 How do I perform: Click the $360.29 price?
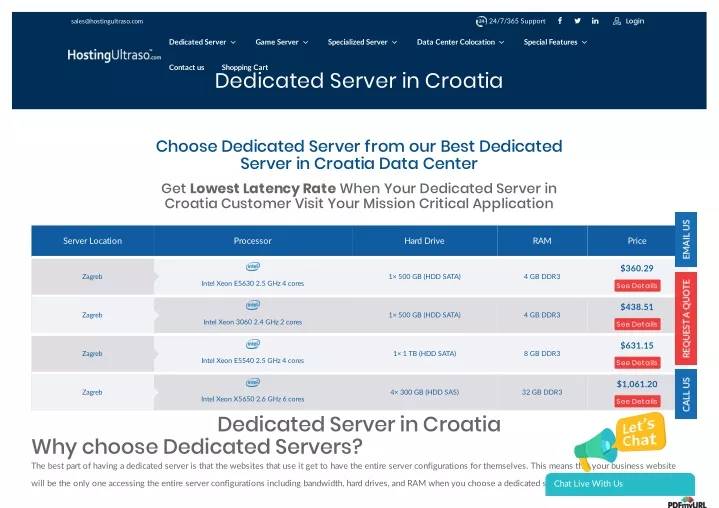637,268
